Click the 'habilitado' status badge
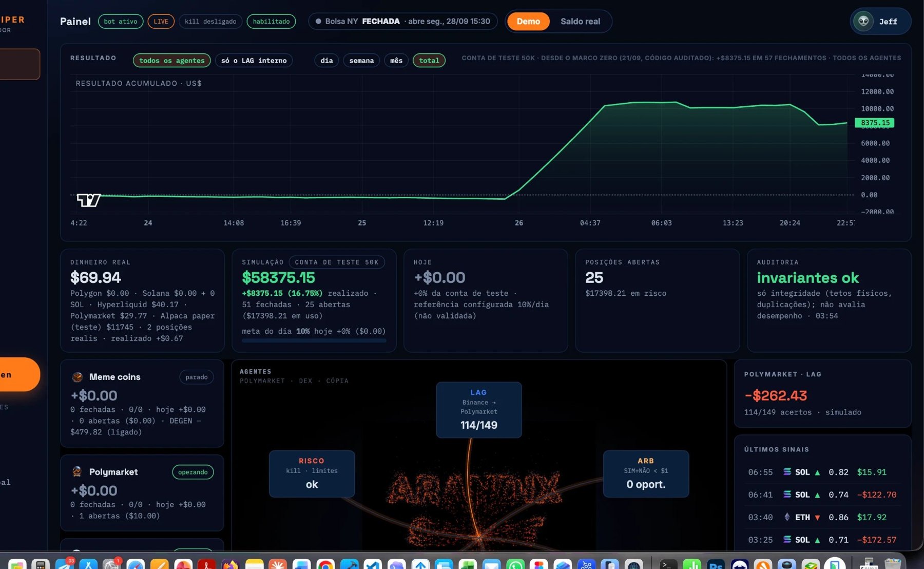This screenshot has height=569, width=924. (x=271, y=22)
